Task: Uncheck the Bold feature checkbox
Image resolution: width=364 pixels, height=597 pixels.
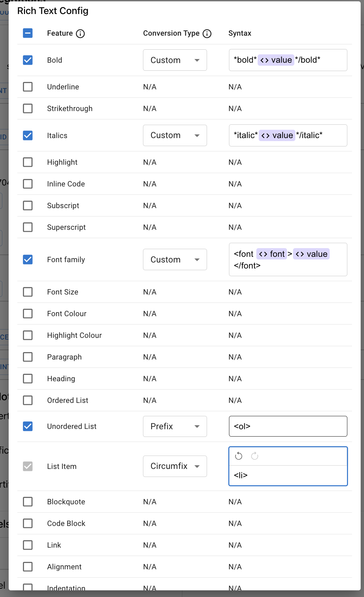Action: 28,60
